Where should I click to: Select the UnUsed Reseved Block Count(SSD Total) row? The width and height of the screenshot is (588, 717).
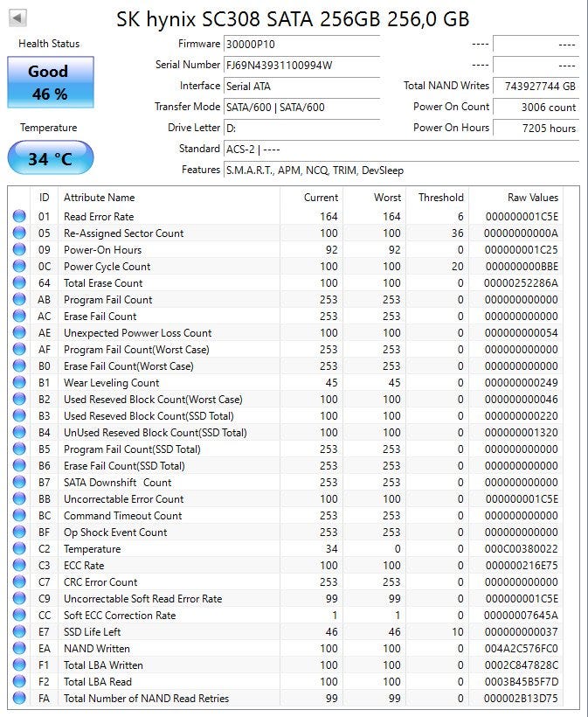point(286,432)
